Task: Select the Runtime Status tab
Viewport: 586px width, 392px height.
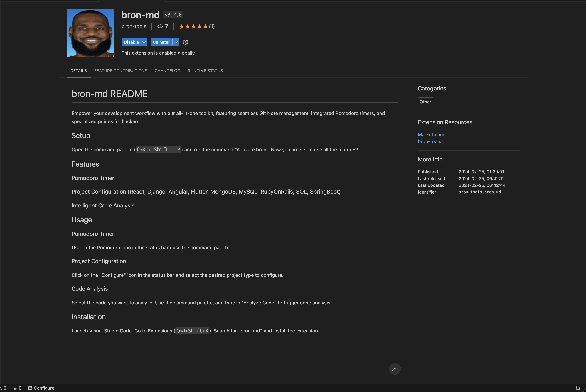Action: [x=205, y=71]
